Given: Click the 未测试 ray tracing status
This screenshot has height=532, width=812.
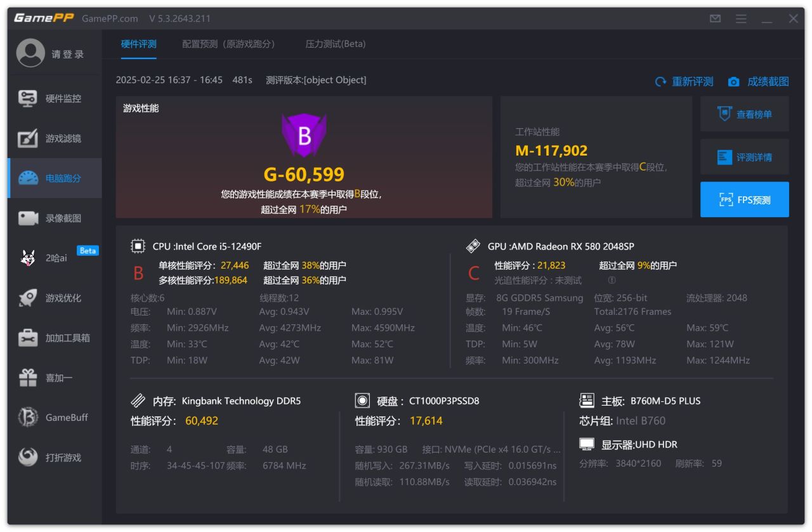Looking at the screenshot, I should coord(568,280).
